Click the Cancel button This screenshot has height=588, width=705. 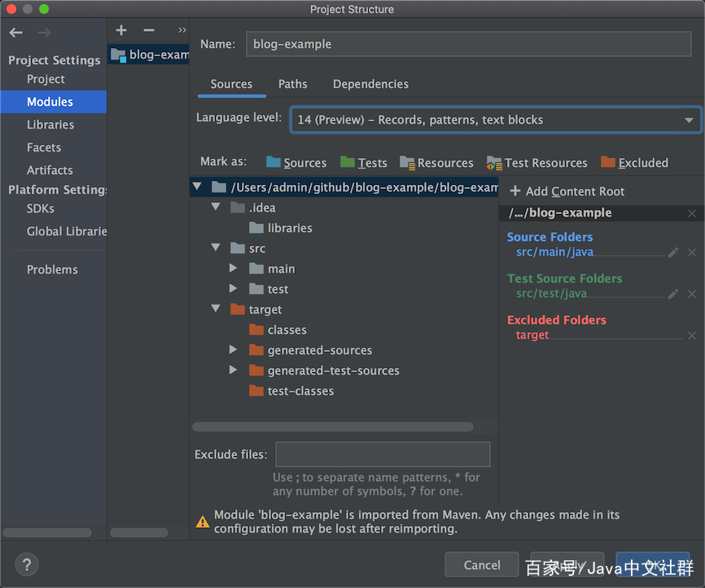482,564
